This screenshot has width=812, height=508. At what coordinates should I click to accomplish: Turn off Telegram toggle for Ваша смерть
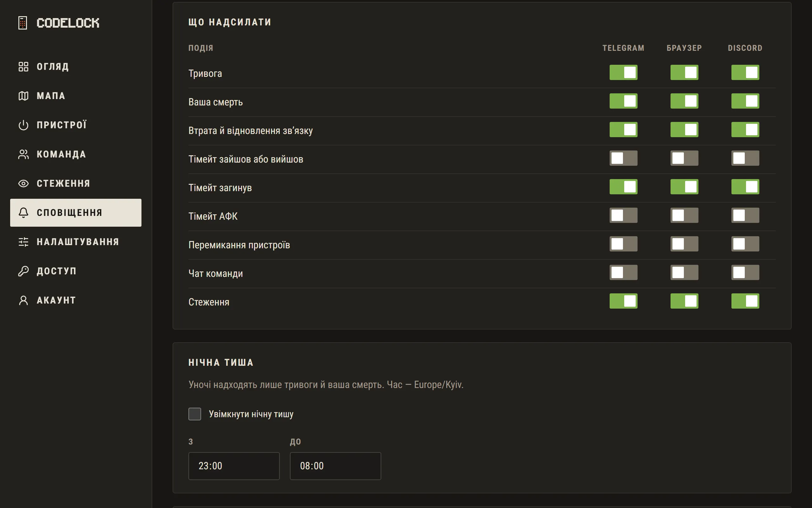tap(623, 101)
